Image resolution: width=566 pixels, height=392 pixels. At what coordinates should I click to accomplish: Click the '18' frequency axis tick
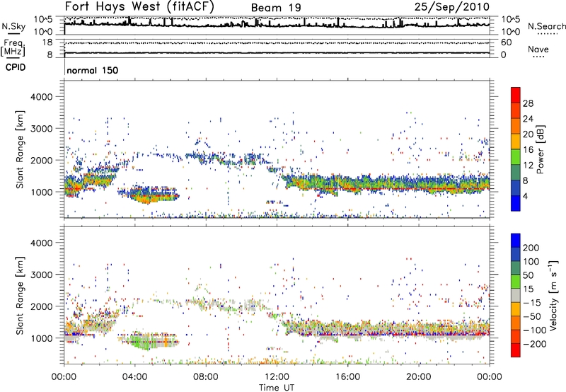47,42
